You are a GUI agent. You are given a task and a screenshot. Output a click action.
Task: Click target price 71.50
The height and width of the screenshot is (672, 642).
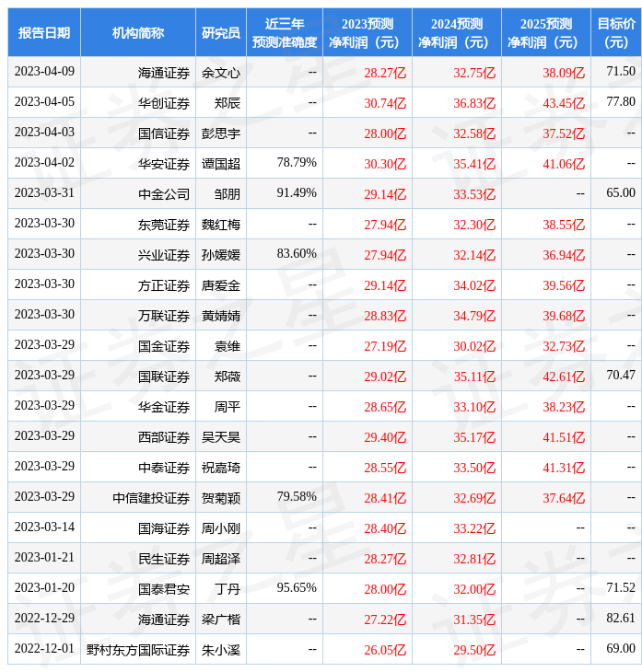(x=621, y=71)
